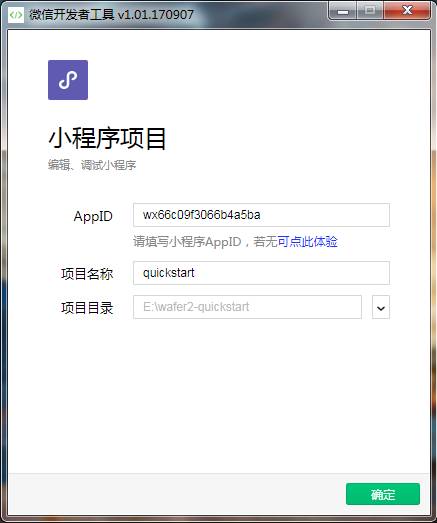Click the gray footer bar beside 确定

(177, 494)
